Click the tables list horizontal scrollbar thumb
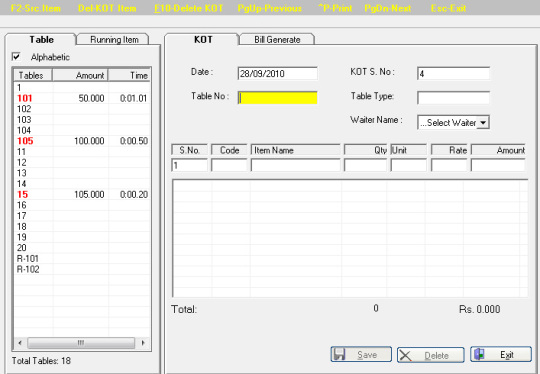This screenshot has width=540, height=374. (81, 343)
